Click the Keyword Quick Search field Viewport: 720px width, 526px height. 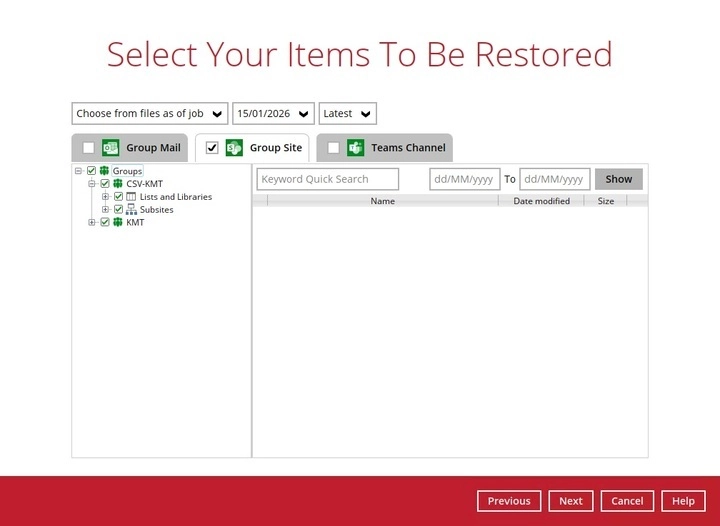(327, 179)
